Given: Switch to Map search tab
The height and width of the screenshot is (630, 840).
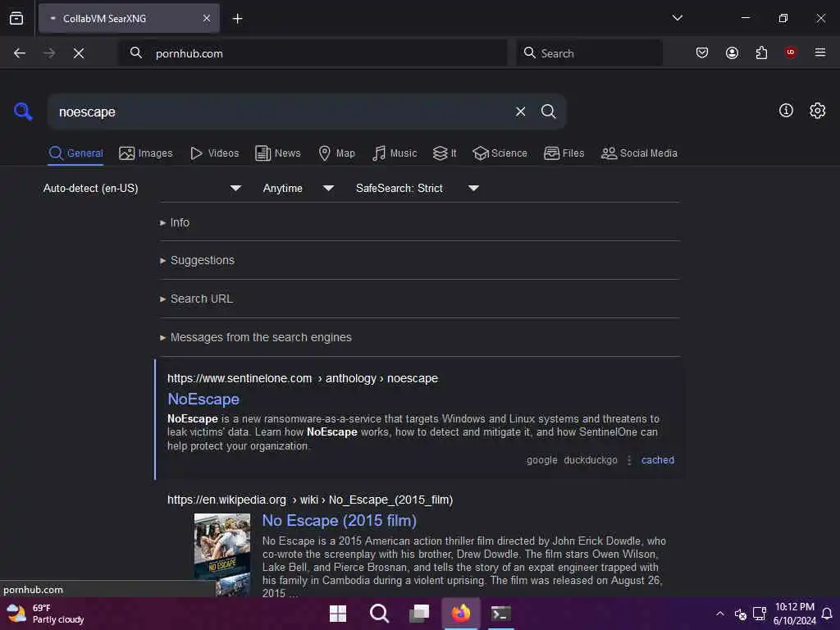Looking at the screenshot, I should tap(336, 153).
